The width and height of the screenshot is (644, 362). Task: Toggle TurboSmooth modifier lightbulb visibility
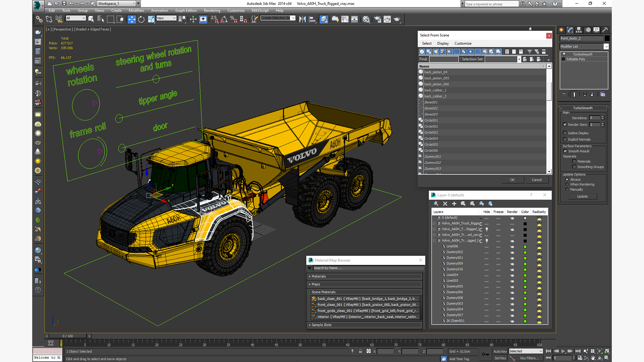tap(564, 54)
